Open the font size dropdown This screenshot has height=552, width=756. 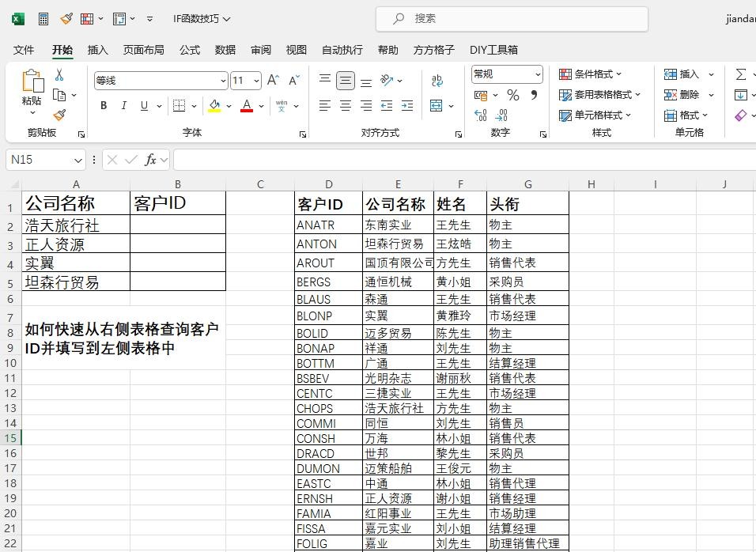click(x=256, y=81)
